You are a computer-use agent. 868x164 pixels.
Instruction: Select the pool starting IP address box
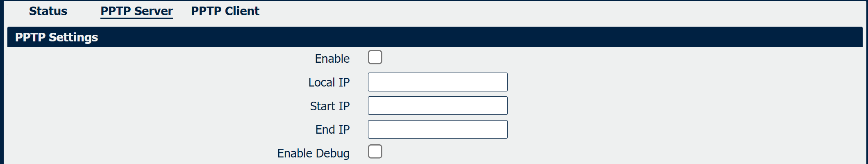click(438, 106)
